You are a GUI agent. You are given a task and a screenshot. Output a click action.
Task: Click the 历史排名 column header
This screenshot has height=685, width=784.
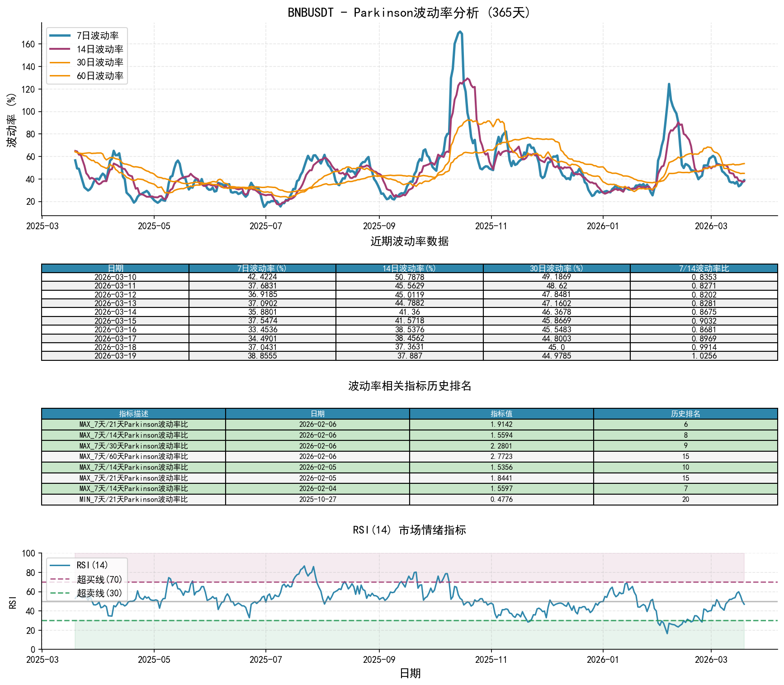pos(685,414)
